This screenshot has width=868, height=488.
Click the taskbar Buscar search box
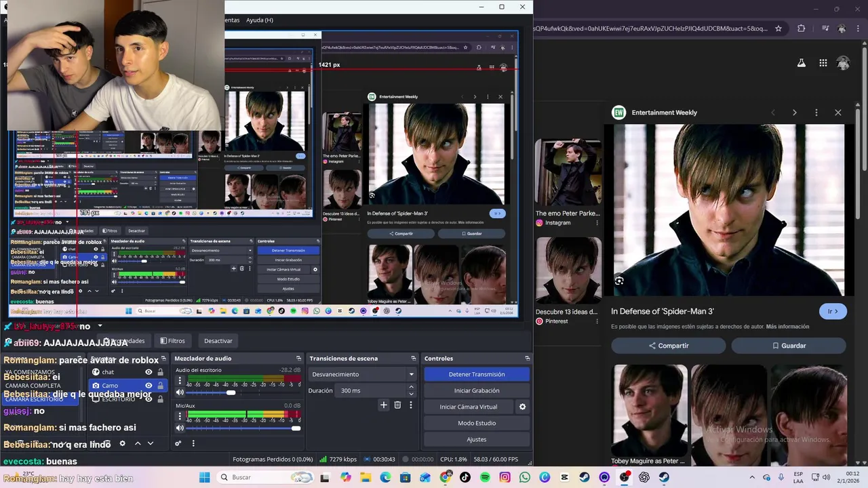266,477
